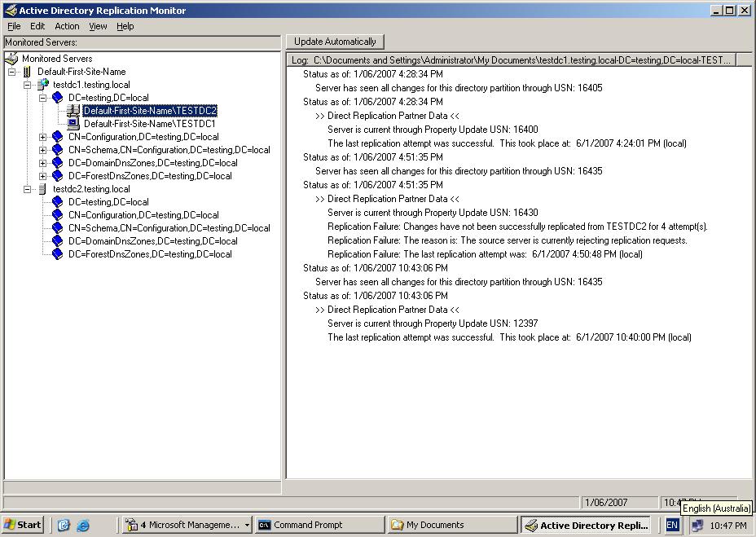756x537 pixels.
Task: Click the Default-First-Site-Name tree label
Action: point(81,72)
